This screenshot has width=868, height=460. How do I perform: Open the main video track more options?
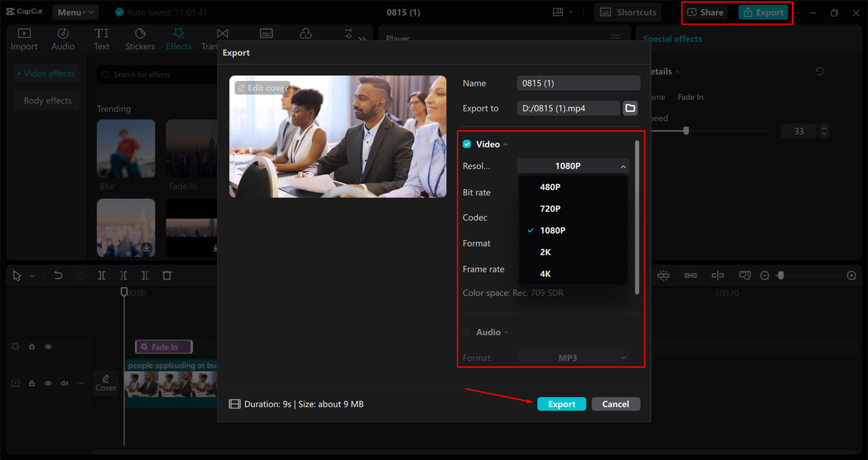click(x=80, y=383)
